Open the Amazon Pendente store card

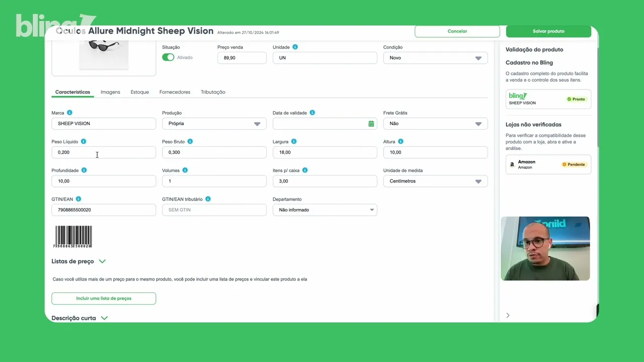548,164
